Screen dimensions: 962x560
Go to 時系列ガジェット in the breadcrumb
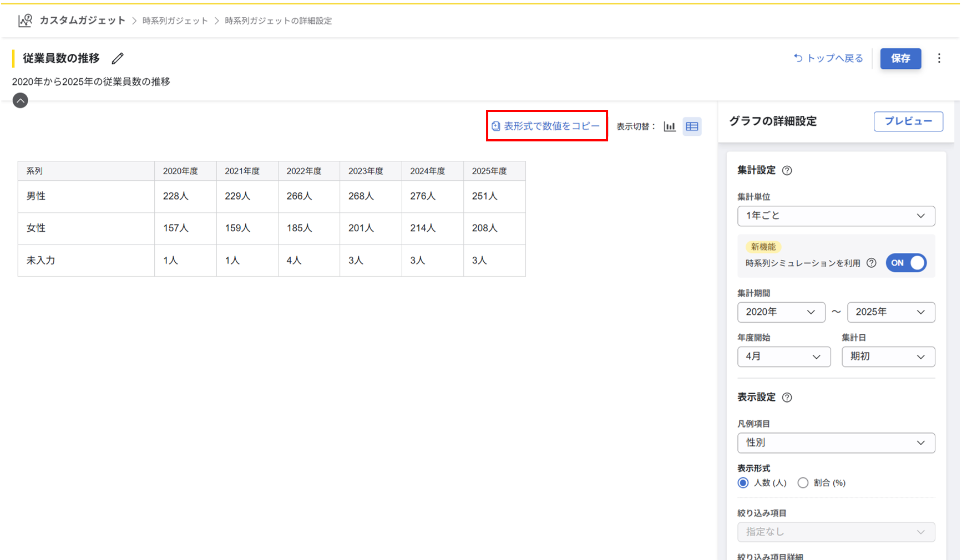click(x=175, y=21)
